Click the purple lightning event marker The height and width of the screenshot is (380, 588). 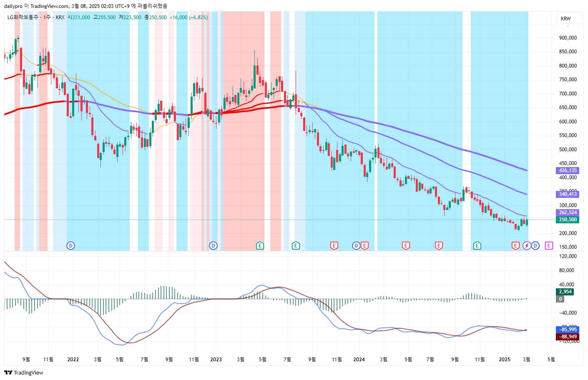[527, 246]
